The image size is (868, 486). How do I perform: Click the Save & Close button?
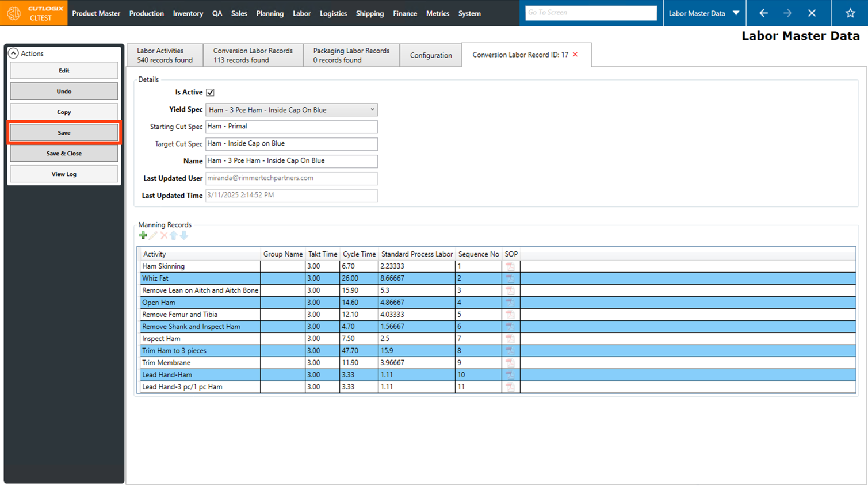coord(64,154)
